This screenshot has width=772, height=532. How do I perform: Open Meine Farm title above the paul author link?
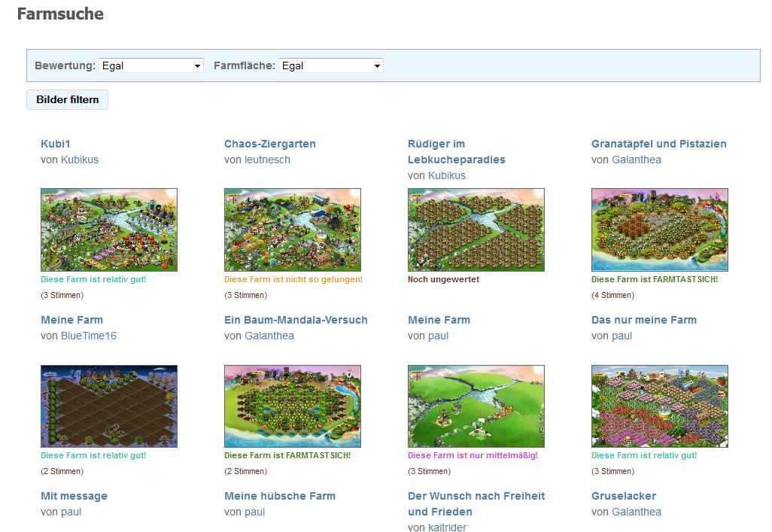point(439,320)
